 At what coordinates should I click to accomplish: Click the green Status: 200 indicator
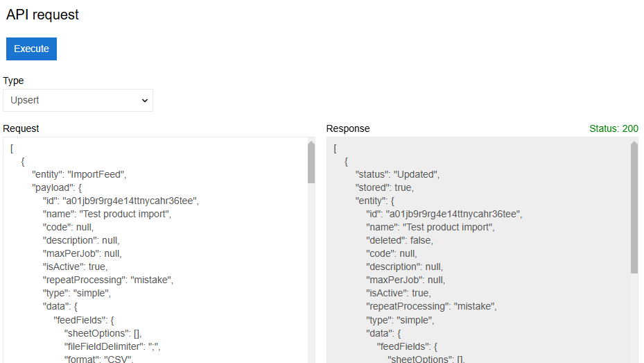pos(613,128)
